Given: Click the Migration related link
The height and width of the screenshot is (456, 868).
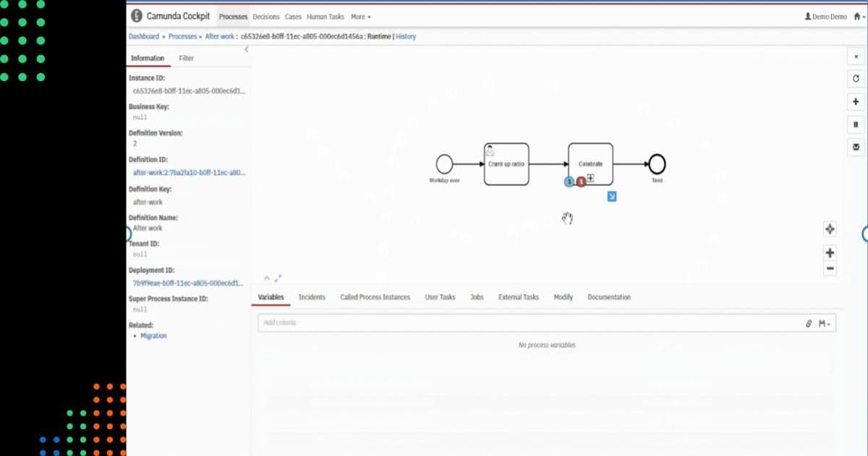Looking at the screenshot, I should tap(153, 336).
